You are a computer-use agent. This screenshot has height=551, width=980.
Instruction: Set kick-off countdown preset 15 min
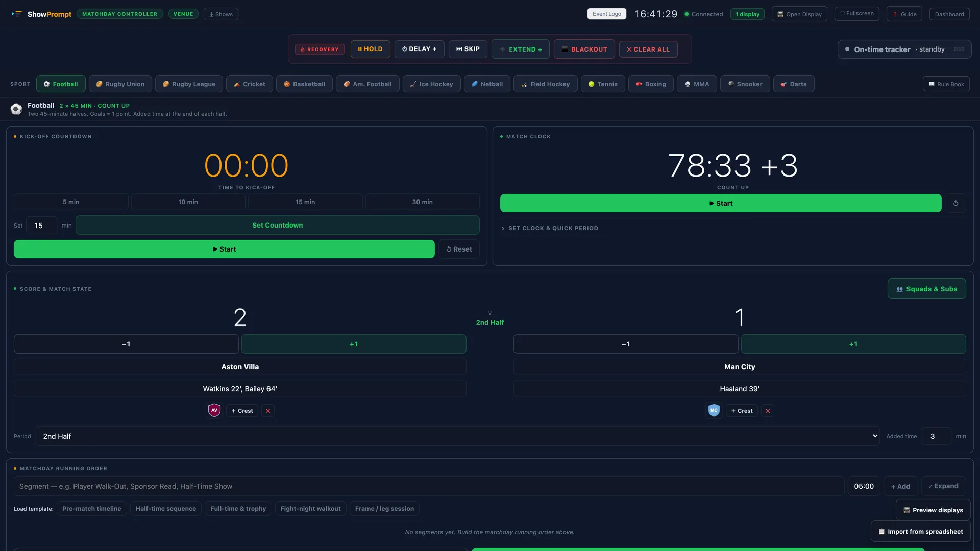(305, 202)
